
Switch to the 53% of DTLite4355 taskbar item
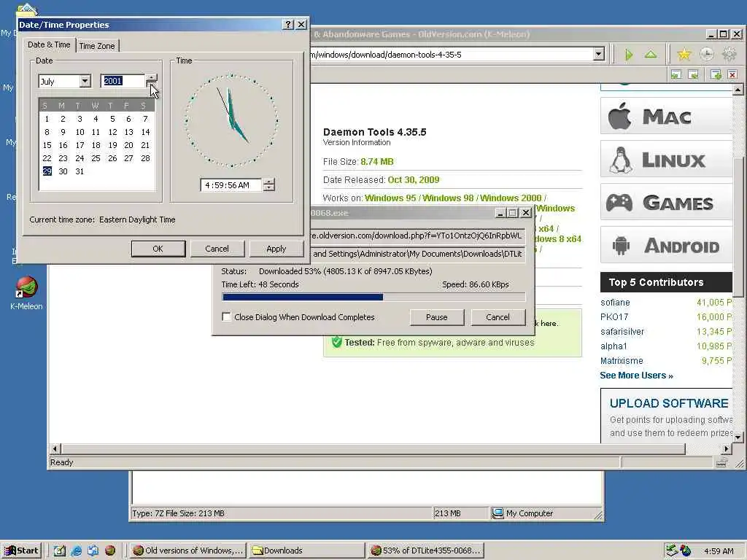point(425,551)
